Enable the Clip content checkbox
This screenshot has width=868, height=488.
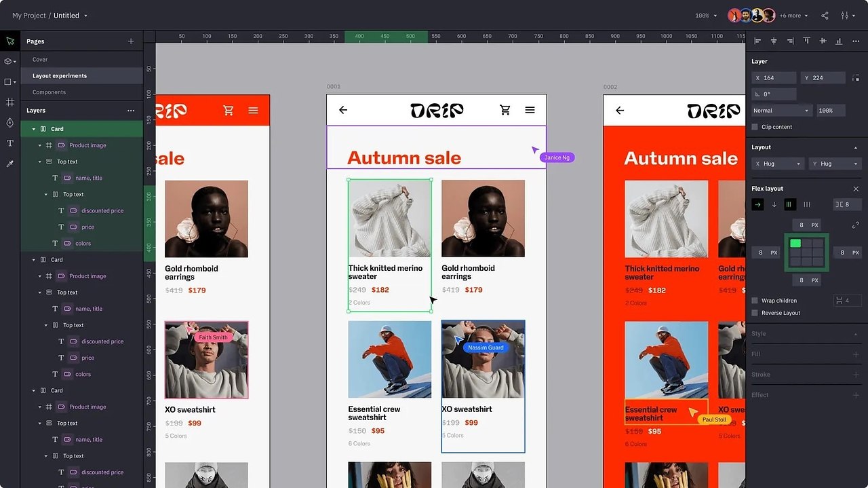point(755,127)
